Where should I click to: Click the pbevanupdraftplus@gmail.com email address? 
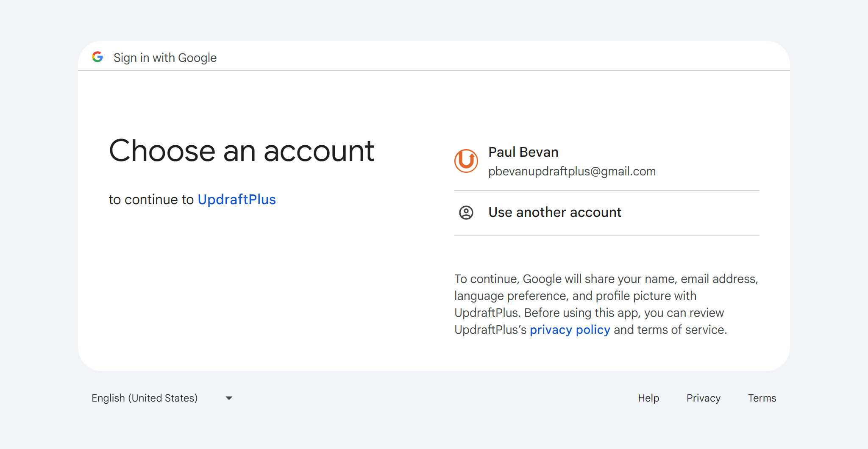pyautogui.click(x=572, y=171)
